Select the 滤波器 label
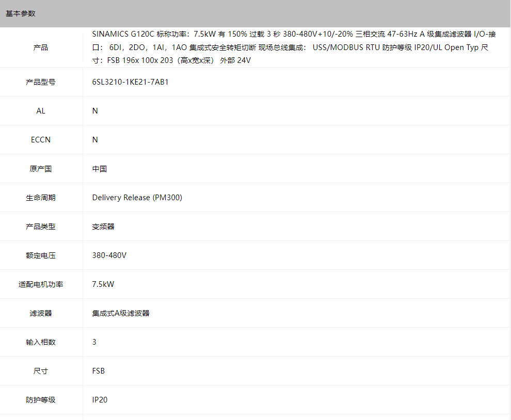This screenshot has width=511, height=420. pos(41,313)
